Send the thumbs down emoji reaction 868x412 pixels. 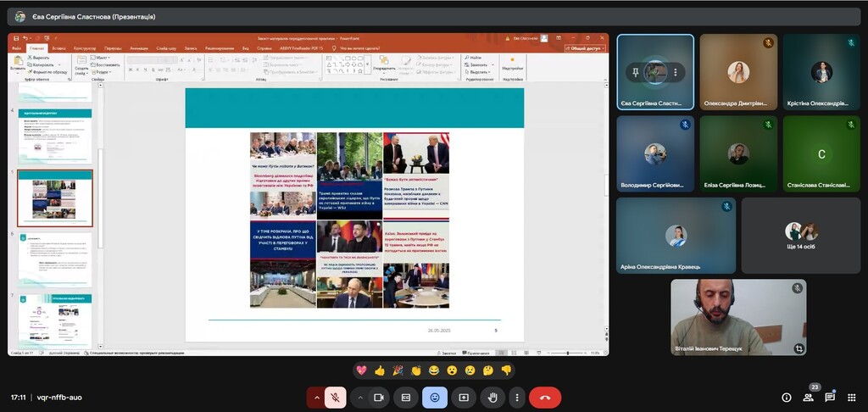click(506, 370)
